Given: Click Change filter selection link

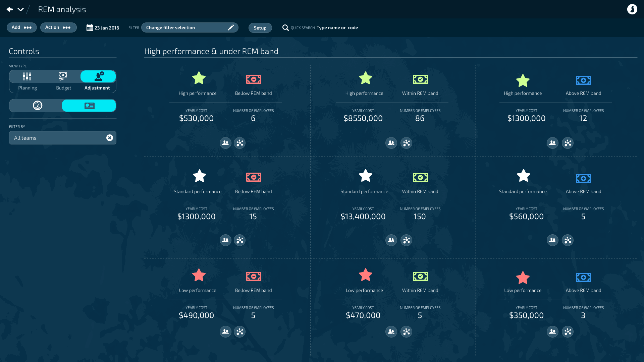Looking at the screenshot, I should click(x=170, y=28).
